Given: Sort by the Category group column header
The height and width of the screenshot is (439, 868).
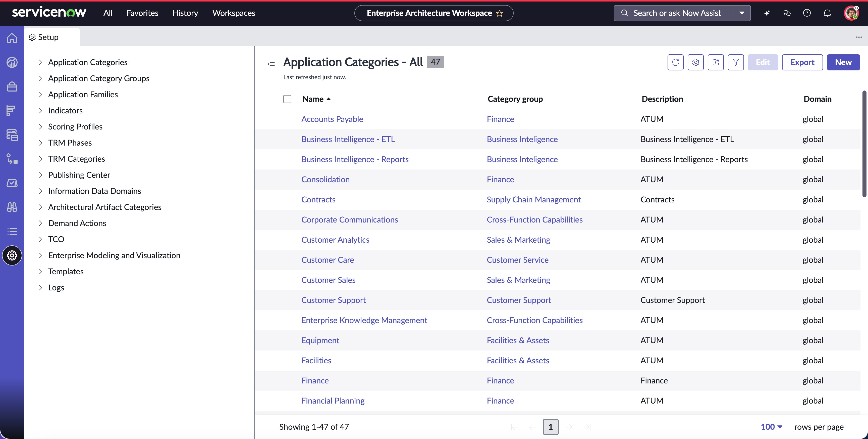Looking at the screenshot, I should [515, 99].
